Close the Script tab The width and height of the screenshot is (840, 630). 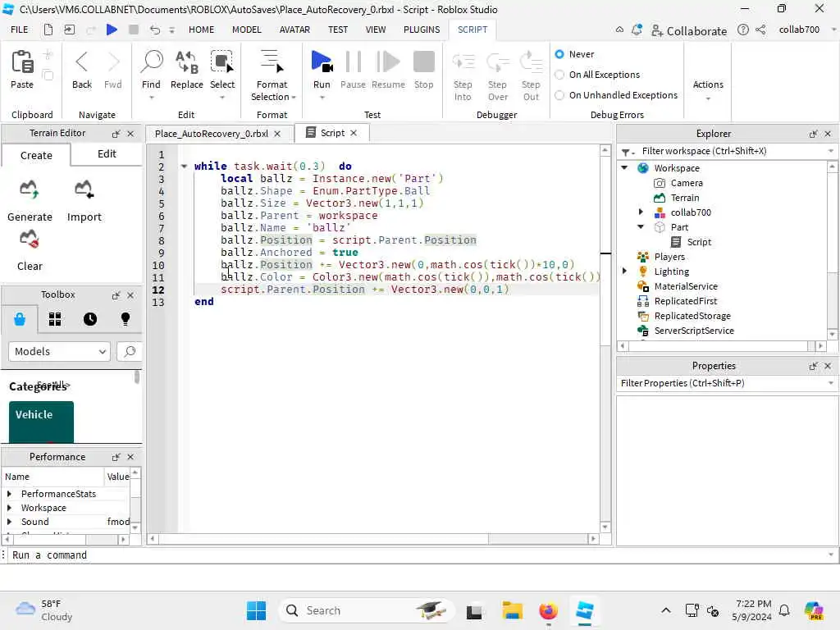tap(354, 133)
